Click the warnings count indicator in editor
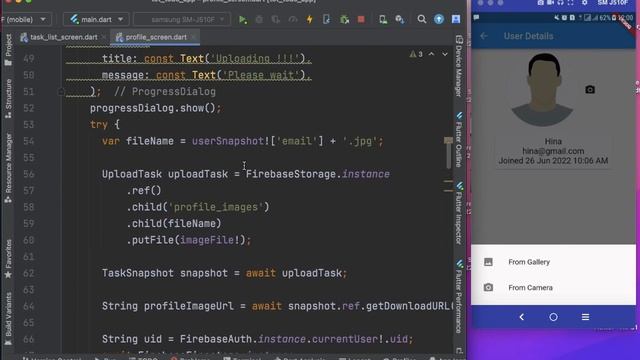This screenshot has width=640, height=360. (x=416, y=54)
